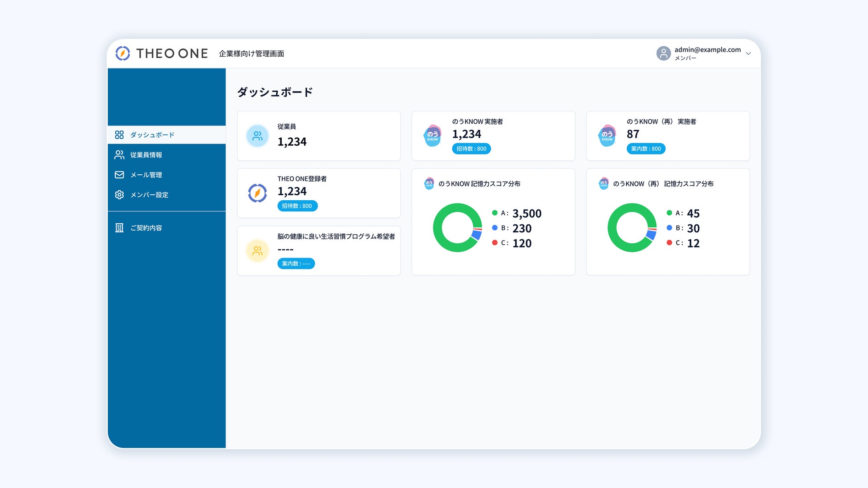Click the 1,234 value in のうKNOW実施者 card

(466, 134)
